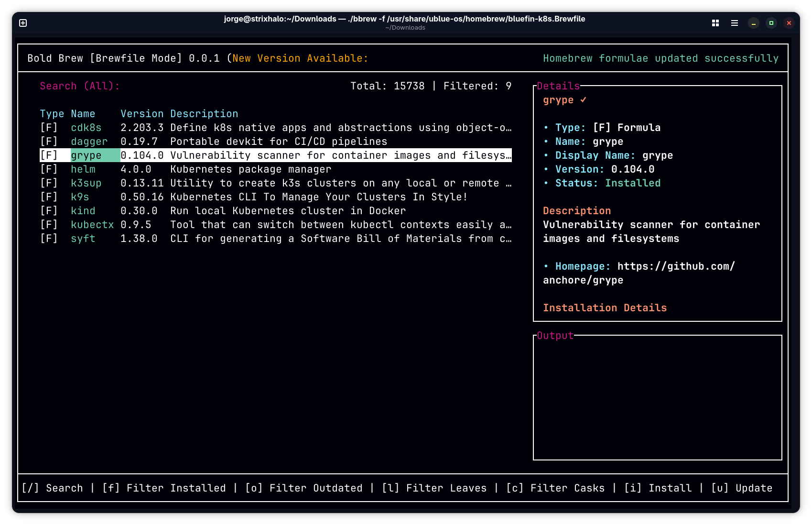Maximize the terminal window
812x525 pixels.
tap(771, 23)
